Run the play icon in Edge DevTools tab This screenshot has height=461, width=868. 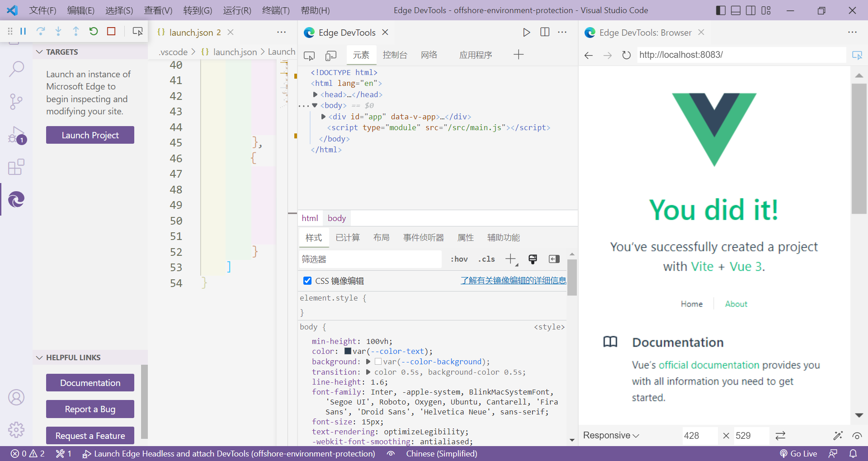click(x=526, y=32)
